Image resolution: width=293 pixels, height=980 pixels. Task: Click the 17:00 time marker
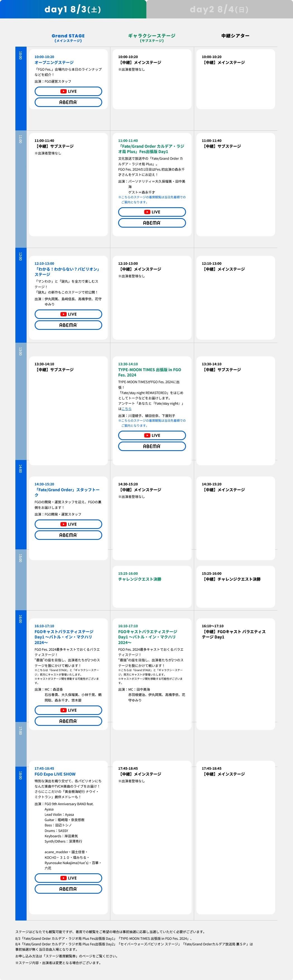(21, 730)
